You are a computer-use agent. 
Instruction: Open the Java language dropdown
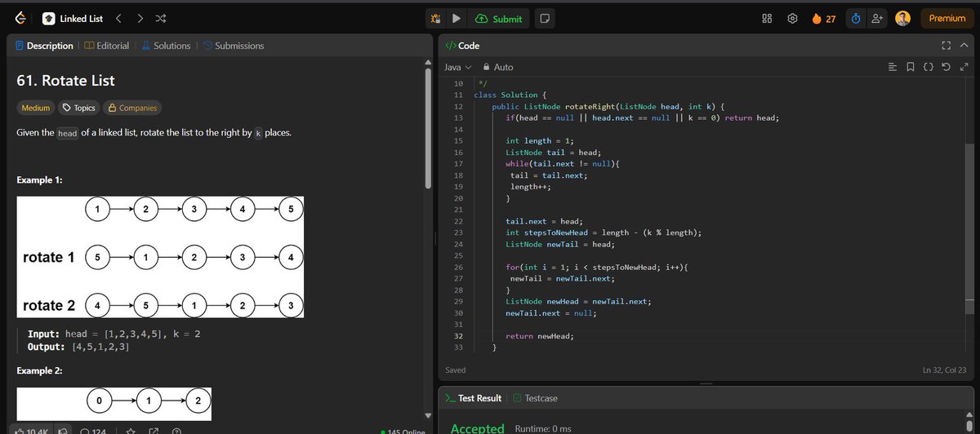tap(458, 67)
